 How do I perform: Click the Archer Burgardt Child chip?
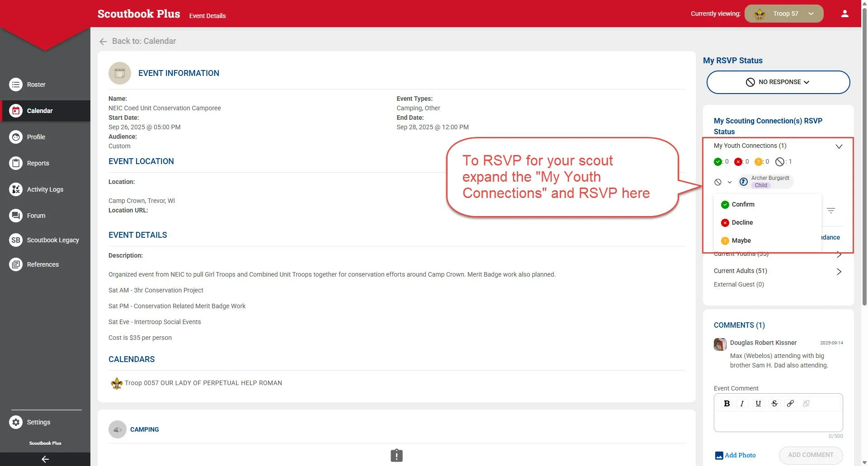click(765, 182)
